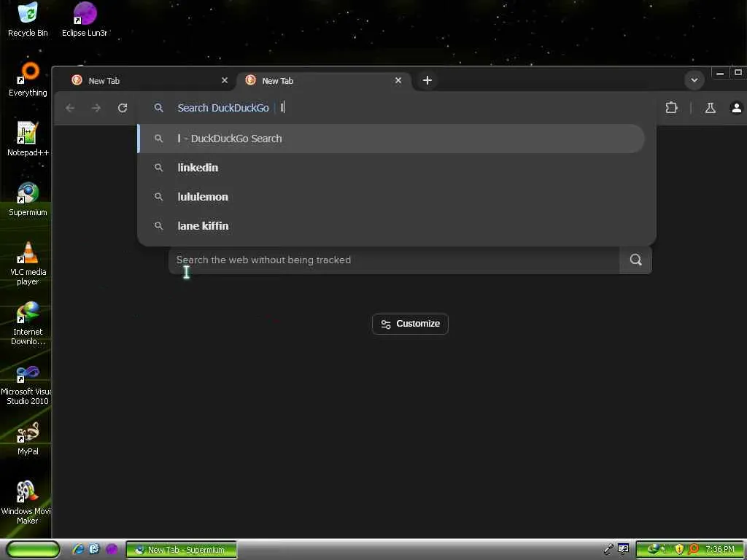Choose the 'l - DuckDuckGo Search' suggestion
The height and width of the screenshot is (560, 747).
391,139
